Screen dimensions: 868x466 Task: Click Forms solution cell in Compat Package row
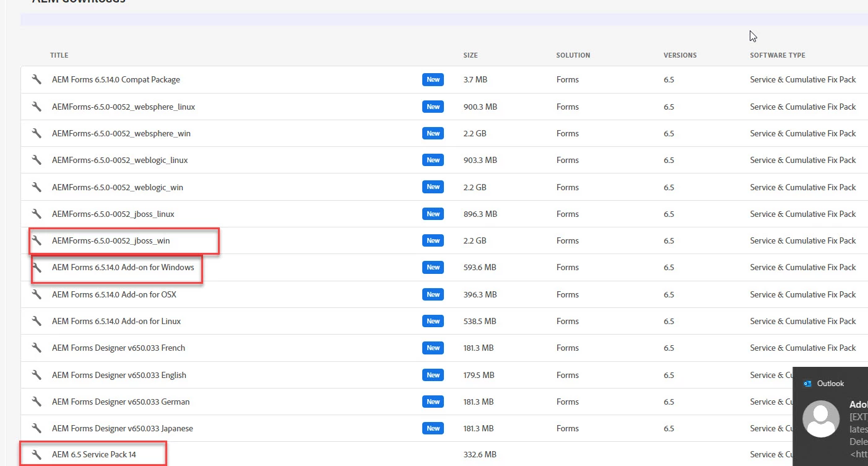click(567, 79)
